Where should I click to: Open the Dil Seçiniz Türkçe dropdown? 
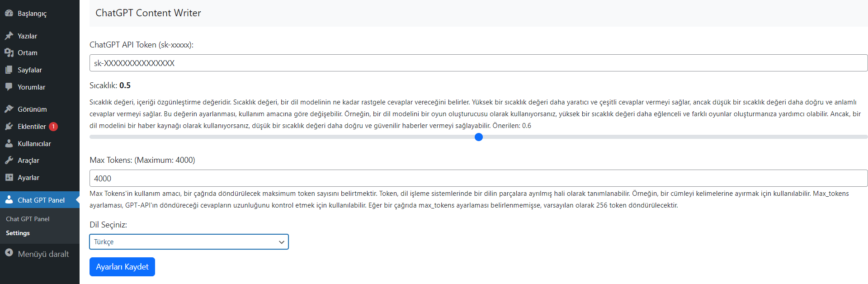coord(189,242)
